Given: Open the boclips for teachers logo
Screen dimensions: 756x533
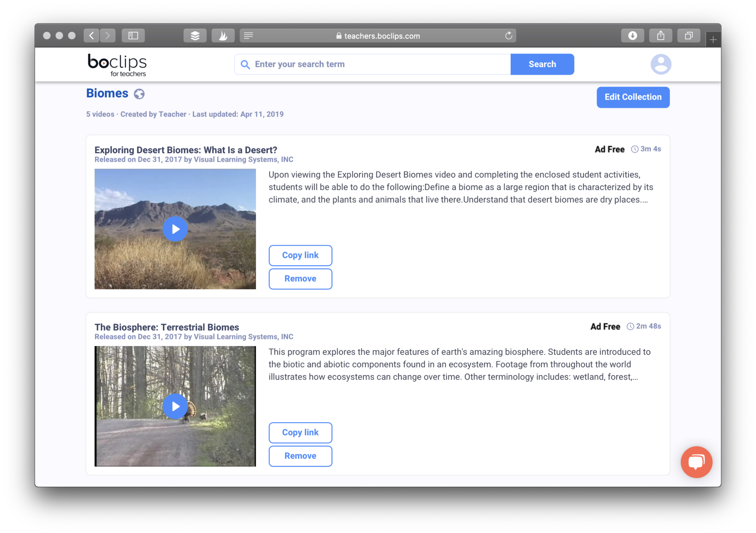Looking at the screenshot, I should point(117,65).
